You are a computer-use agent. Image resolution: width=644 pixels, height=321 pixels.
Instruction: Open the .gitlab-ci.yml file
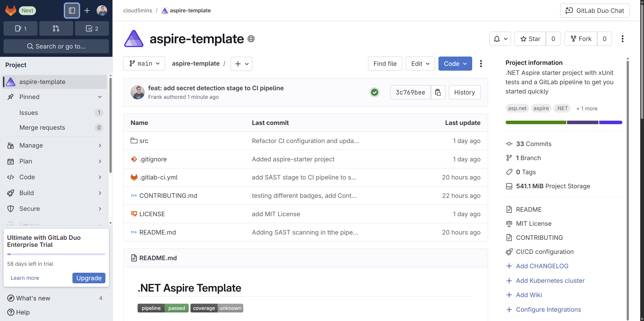[158, 177]
